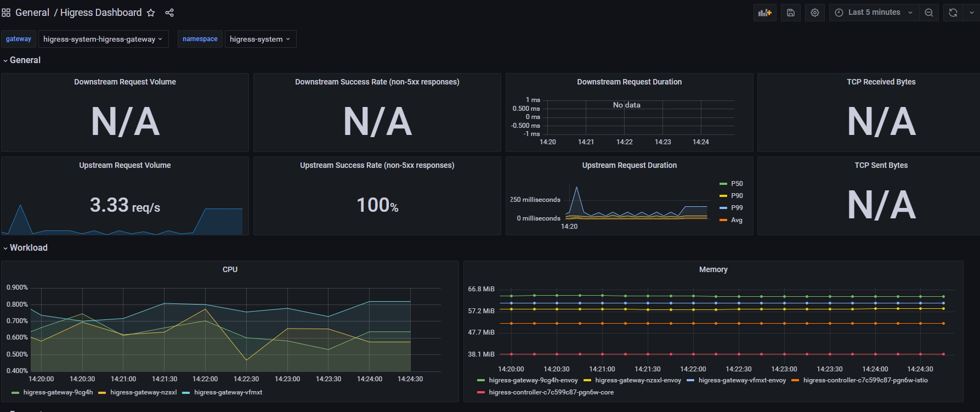Toggle higress-gateway-9cg4h CPU series
980x412 pixels.
(58, 392)
